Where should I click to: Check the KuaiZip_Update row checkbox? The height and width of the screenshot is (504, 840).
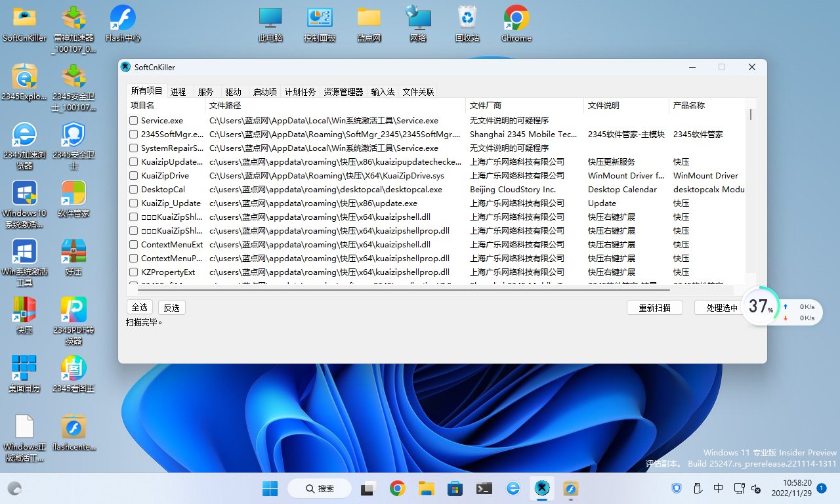click(x=134, y=203)
